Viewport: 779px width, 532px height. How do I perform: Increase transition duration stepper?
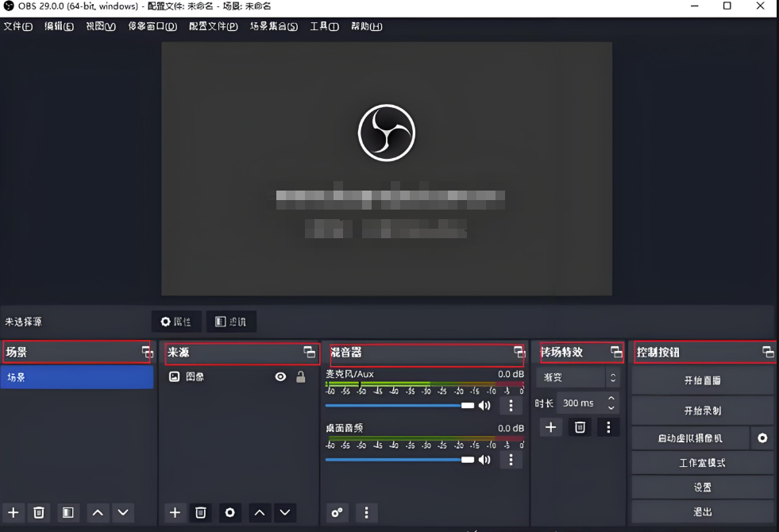pos(611,399)
